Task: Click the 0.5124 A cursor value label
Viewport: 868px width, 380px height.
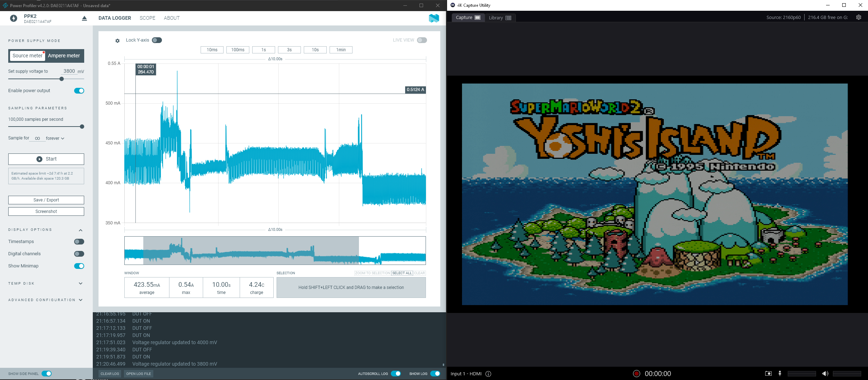Action: (415, 90)
